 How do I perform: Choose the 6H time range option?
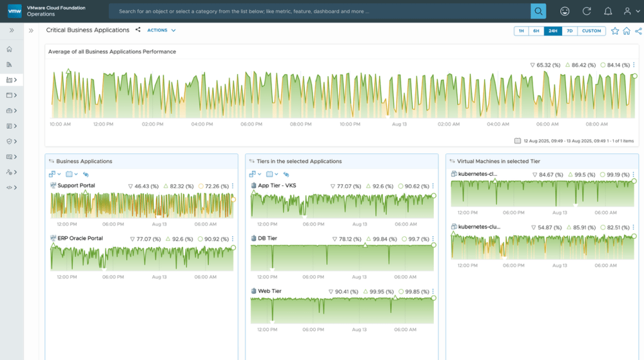(536, 31)
